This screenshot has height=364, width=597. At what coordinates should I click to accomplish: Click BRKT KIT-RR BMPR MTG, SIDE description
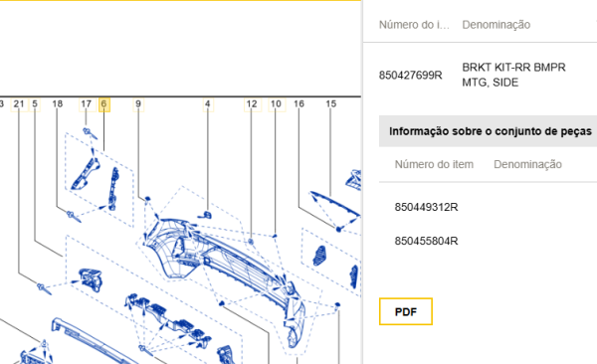[514, 75]
